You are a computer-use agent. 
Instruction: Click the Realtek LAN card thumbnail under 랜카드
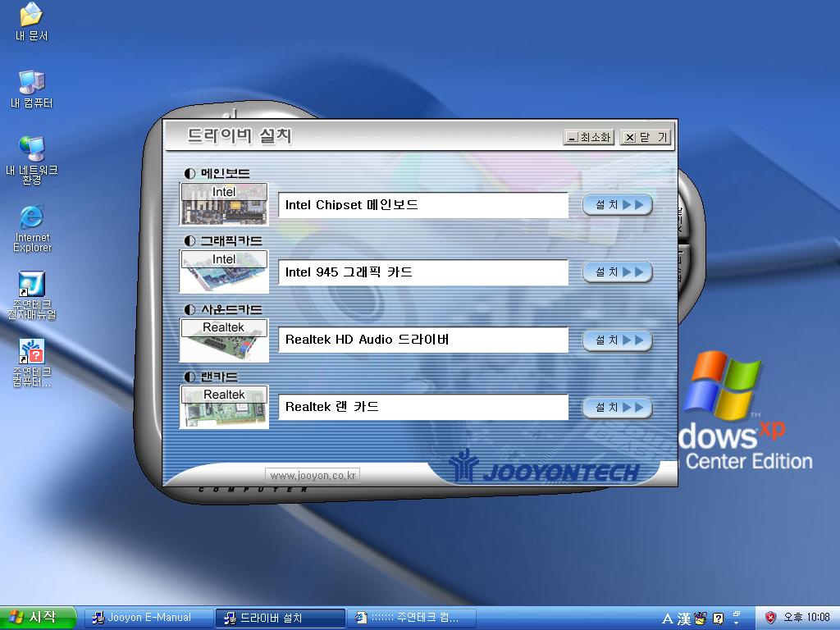224,407
